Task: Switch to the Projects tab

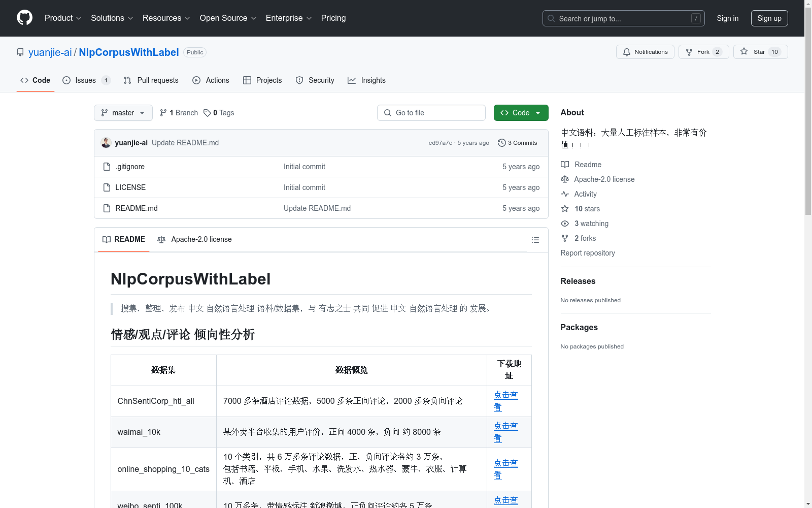Action: coord(262,80)
